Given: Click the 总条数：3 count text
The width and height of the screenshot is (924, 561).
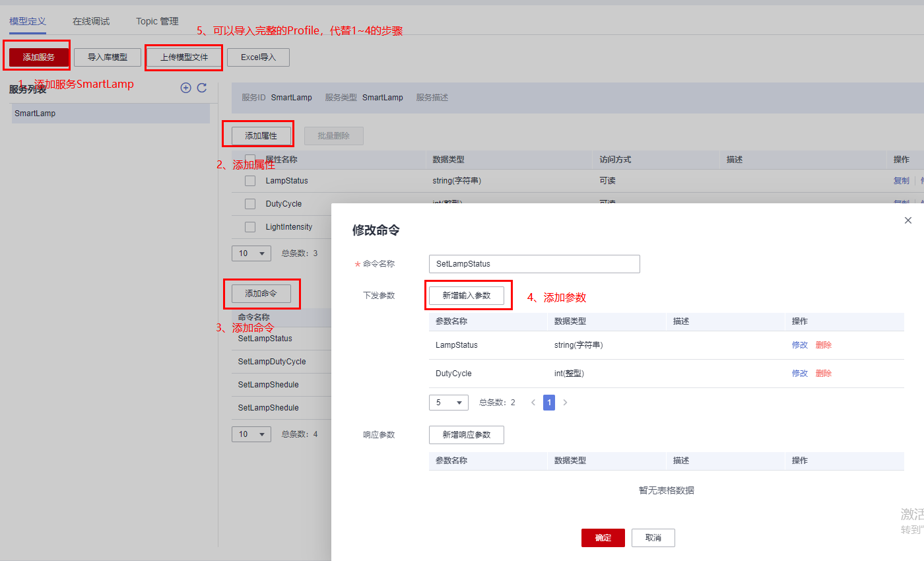Looking at the screenshot, I should point(300,253).
